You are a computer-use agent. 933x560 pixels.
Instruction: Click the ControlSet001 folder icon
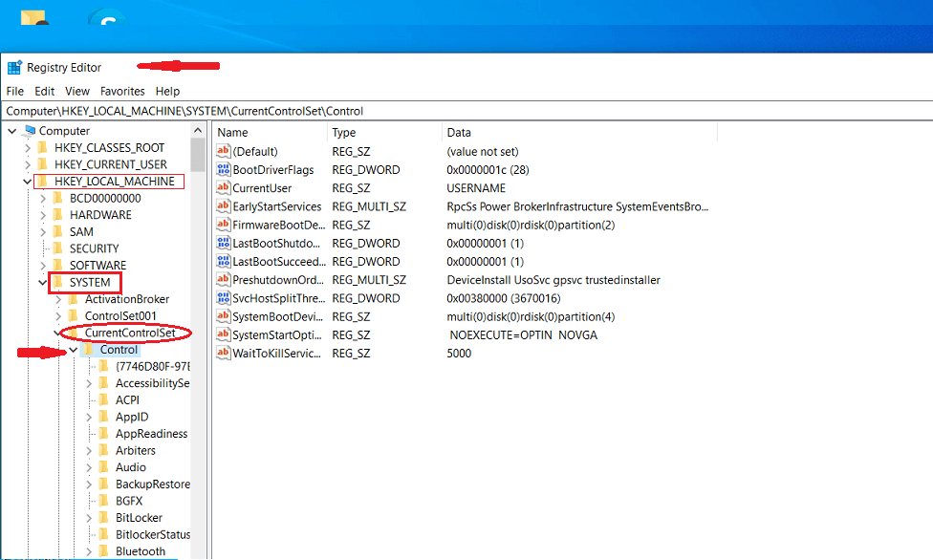point(74,315)
